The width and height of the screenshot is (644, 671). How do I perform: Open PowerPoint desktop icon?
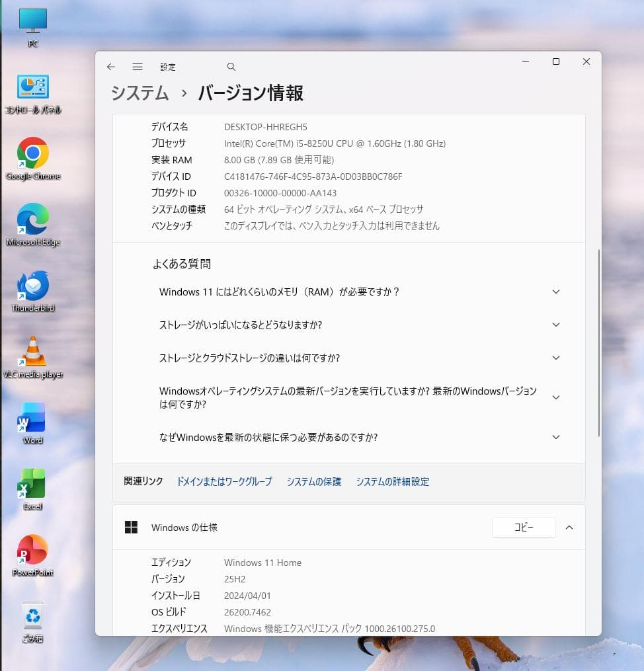click(32, 550)
